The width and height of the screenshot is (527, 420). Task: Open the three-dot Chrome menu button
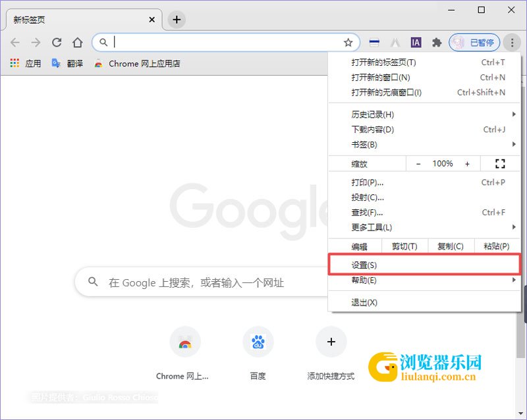513,42
